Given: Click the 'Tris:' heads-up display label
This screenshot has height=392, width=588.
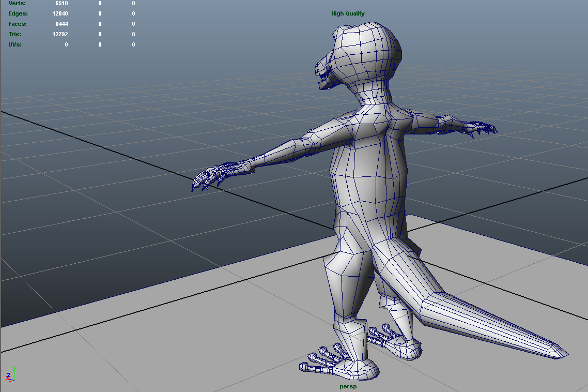Looking at the screenshot, I should coord(14,34).
